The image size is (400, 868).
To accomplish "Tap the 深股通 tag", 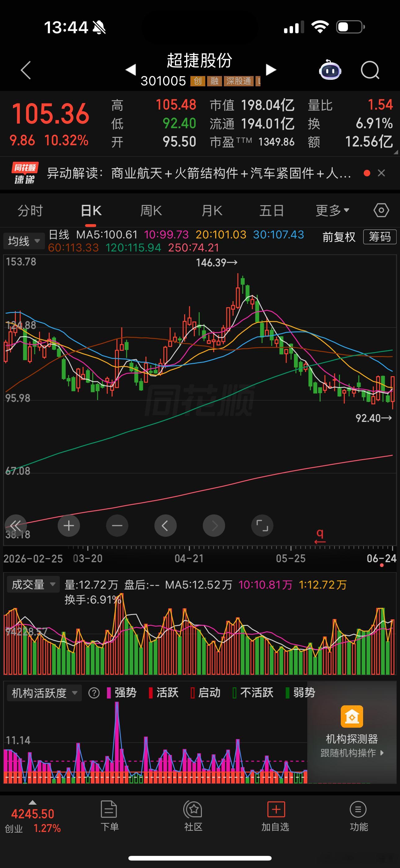I will tap(239, 81).
